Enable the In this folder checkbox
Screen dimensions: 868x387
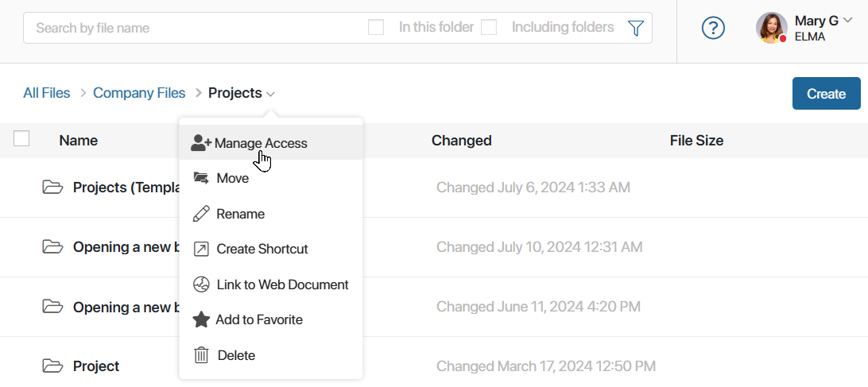coord(376,27)
